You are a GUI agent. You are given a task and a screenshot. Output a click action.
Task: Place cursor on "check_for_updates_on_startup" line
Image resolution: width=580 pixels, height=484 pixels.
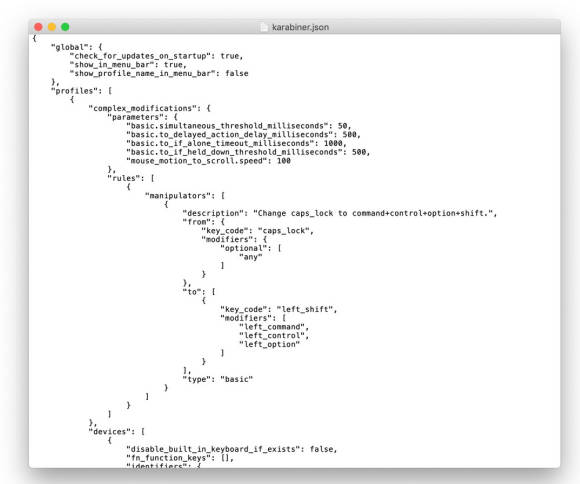[156, 56]
